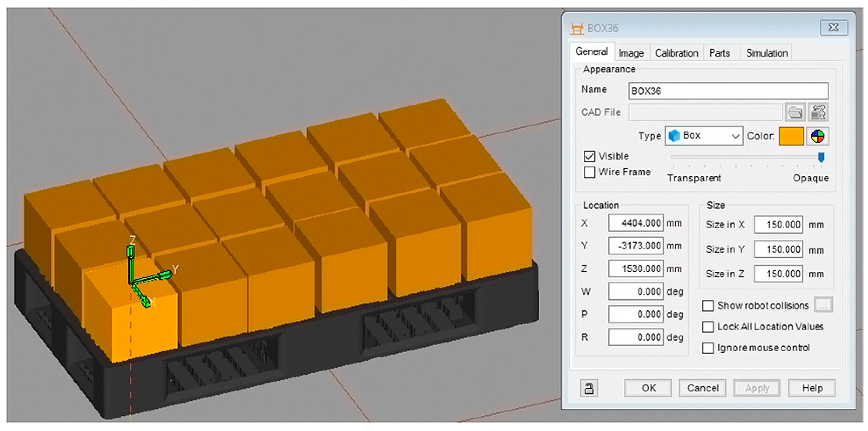Click the CAD library icon beside browse
The width and height of the screenshot is (868, 431).
pos(818,112)
